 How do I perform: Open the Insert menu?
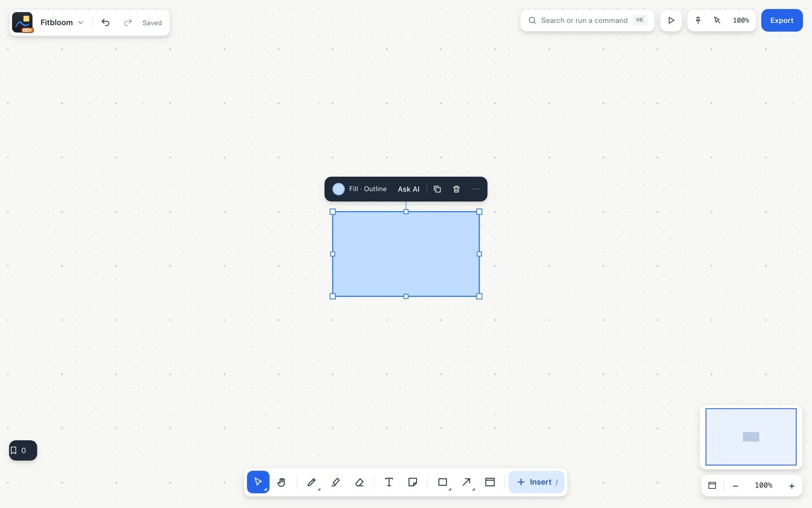point(536,482)
